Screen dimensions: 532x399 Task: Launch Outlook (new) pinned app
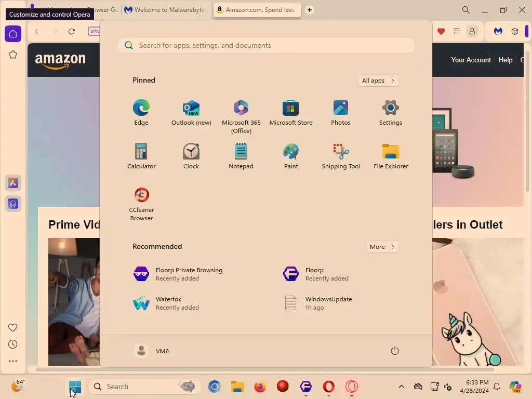pyautogui.click(x=191, y=113)
